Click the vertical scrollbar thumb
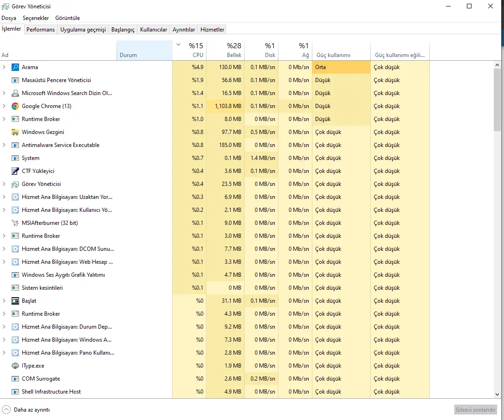This screenshot has width=504, height=420. click(497, 100)
